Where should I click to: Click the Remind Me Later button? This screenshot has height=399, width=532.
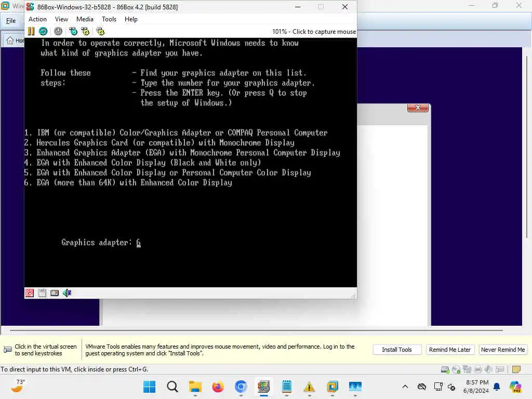pyautogui.click(x=450, y=350)
